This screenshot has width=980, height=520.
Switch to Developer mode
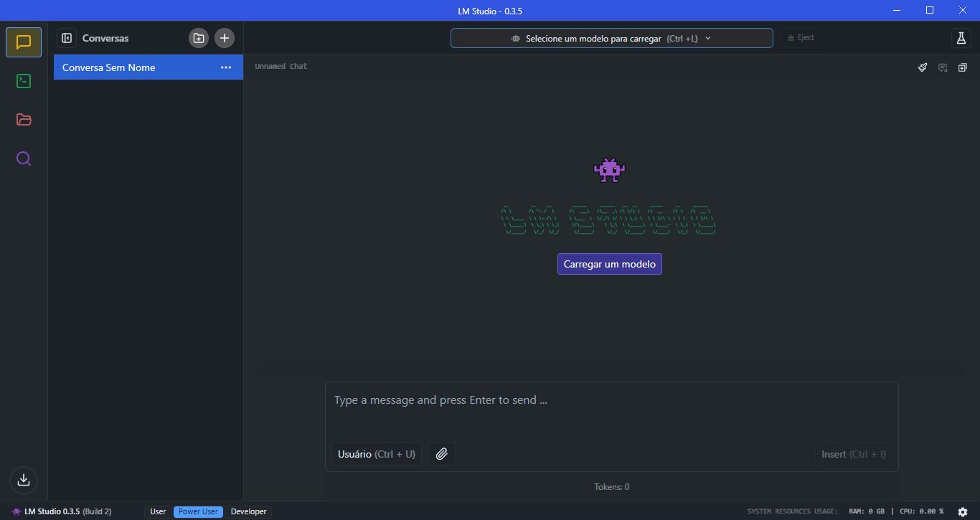pyautogui.click(x=248, y=511)
